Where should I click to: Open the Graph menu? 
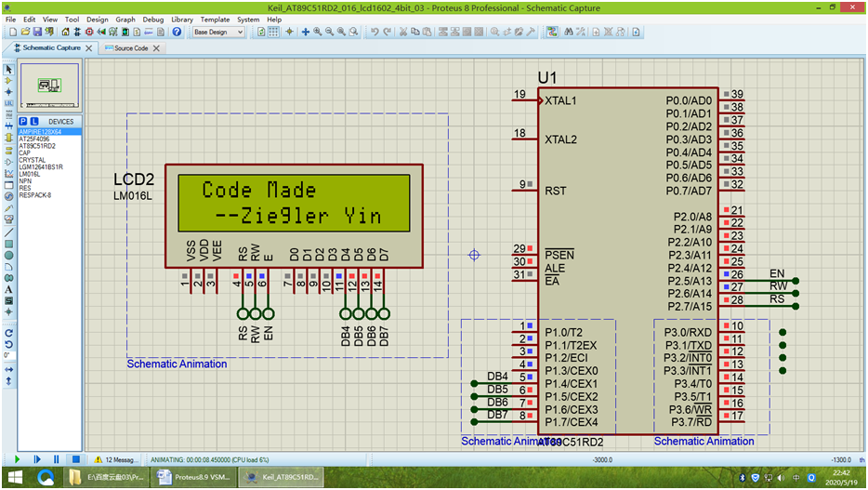click(125, 20)
